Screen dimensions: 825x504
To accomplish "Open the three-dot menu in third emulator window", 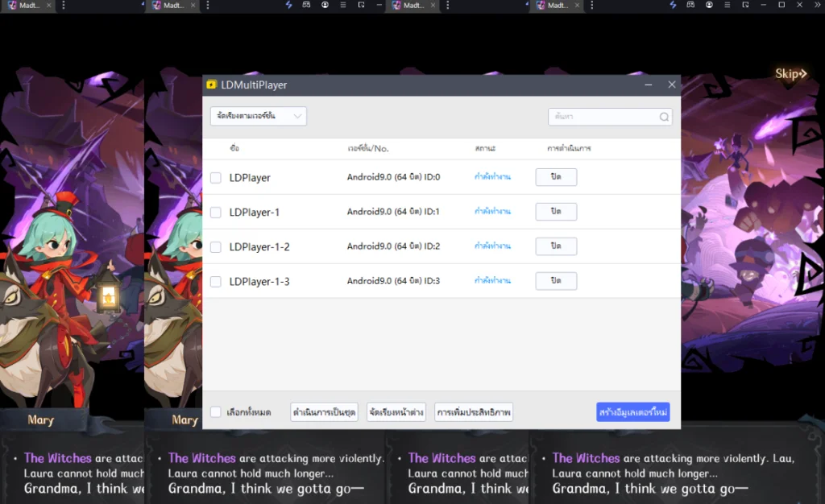I will point(448,5).
